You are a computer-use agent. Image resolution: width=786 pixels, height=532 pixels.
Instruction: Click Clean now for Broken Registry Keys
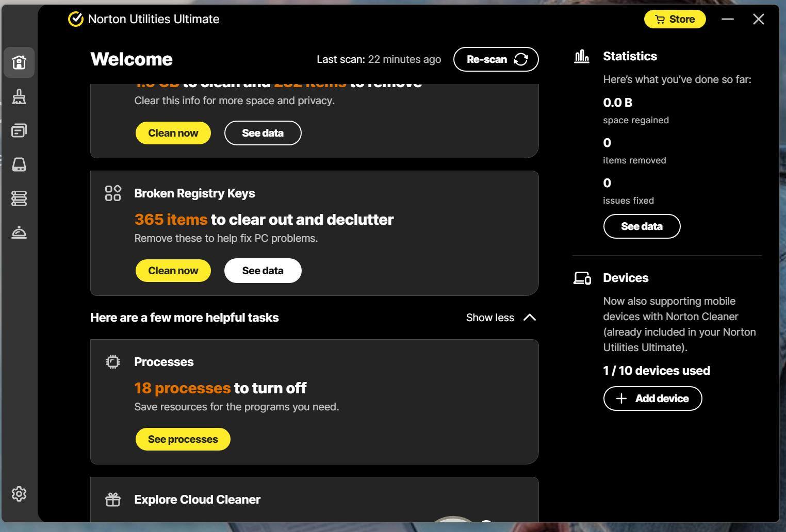[173, 271]
